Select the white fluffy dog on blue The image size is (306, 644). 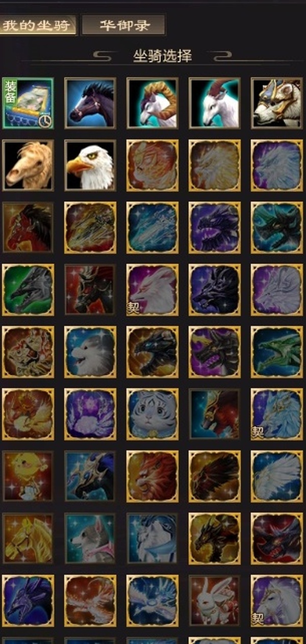coord(90,352)
